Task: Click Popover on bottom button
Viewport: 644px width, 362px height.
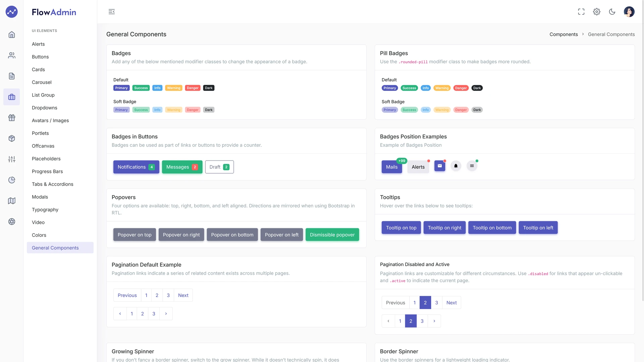Action: pyautogui.click(x=232, y=235)
